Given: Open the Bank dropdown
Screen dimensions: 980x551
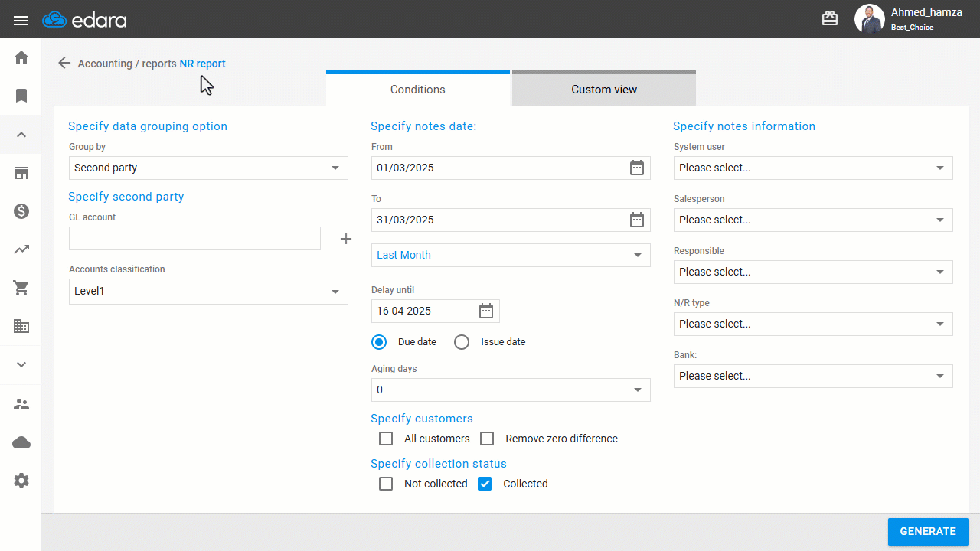Looking at the screenshot, I should coord(813,376).
